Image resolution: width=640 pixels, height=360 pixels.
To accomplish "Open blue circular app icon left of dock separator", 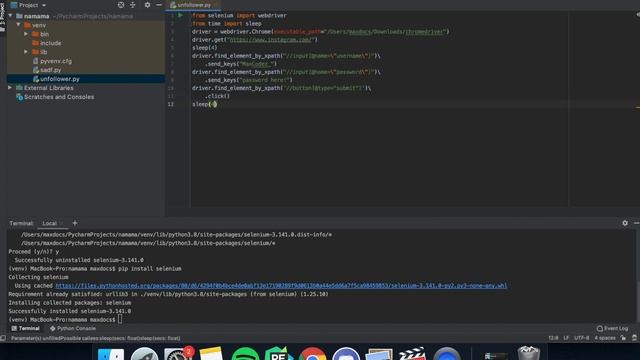I will pyautogui.click(x=447, y=354).
